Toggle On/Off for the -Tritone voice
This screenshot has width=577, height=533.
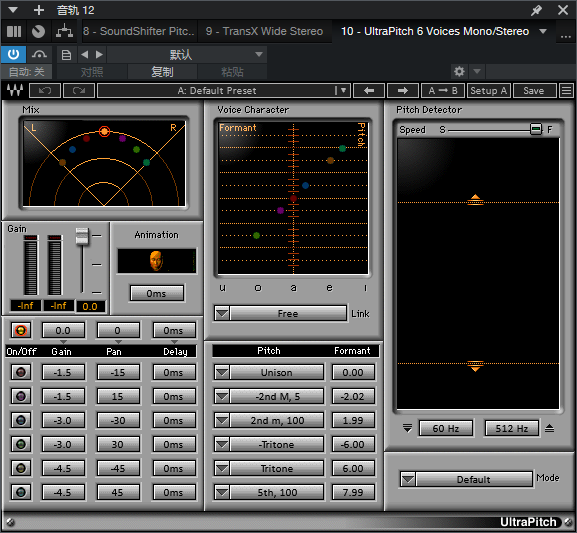(21, 444)
